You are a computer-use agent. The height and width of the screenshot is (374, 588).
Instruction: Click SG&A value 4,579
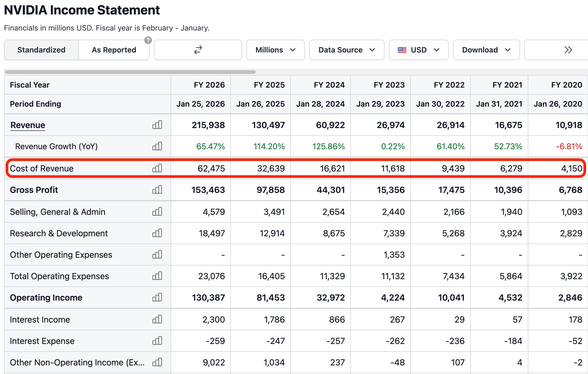(214, 212)
